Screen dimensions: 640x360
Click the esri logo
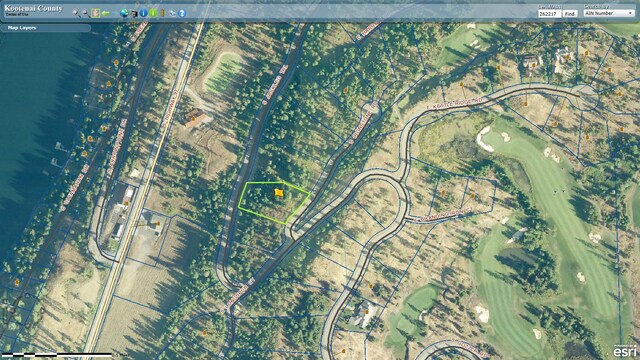[625, 351]
